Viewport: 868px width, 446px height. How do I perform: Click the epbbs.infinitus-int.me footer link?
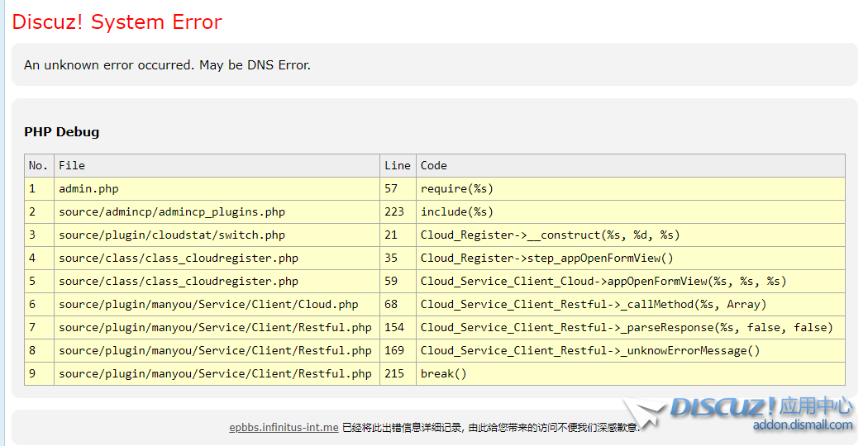tap(284, 428)
